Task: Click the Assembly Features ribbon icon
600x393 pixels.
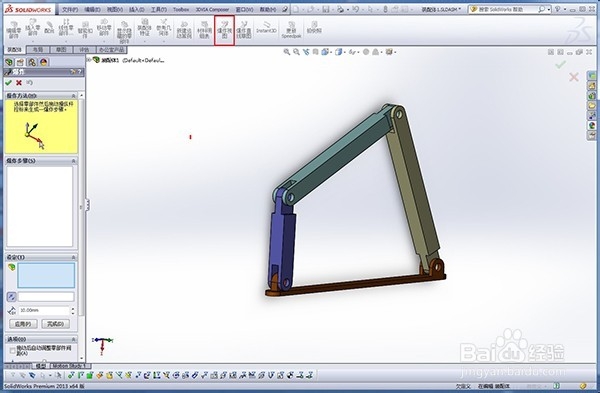Action: 144,28
